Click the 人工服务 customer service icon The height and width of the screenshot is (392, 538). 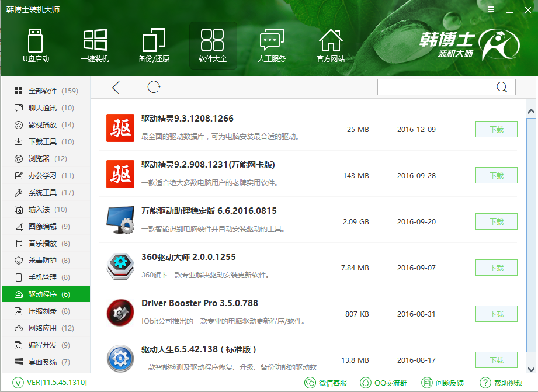click(272, 44)
